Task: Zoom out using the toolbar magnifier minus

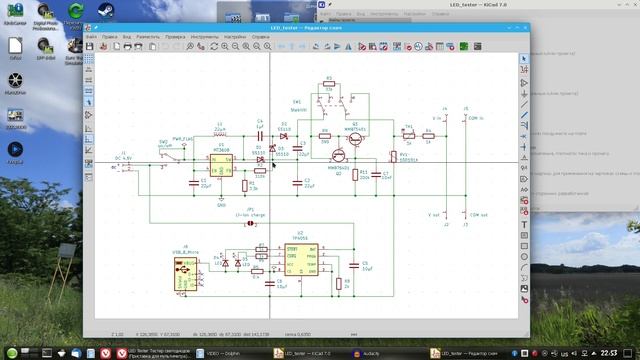Action: [236, 47]
